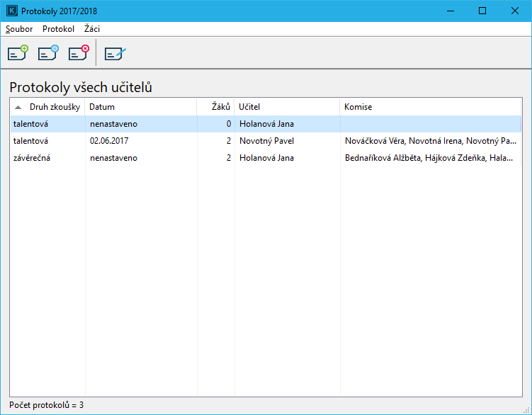Open protocol properties with the blue-badge icon

click(x=48, y=53)
